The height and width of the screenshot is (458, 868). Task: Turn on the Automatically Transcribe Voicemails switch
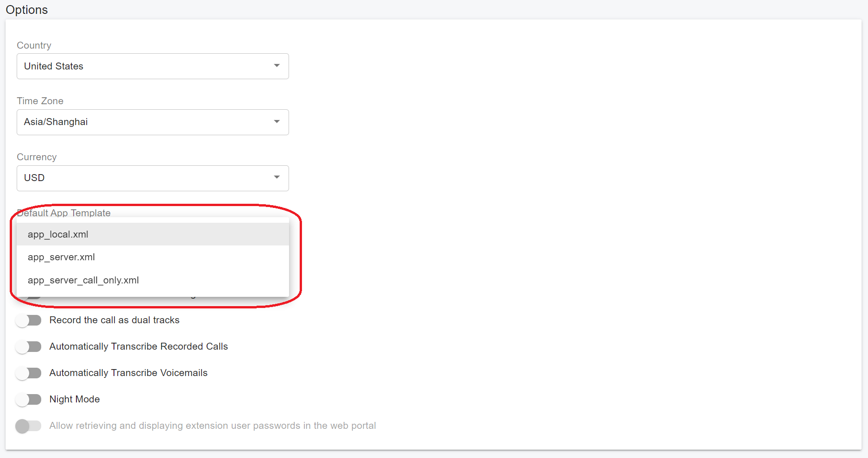28,373
